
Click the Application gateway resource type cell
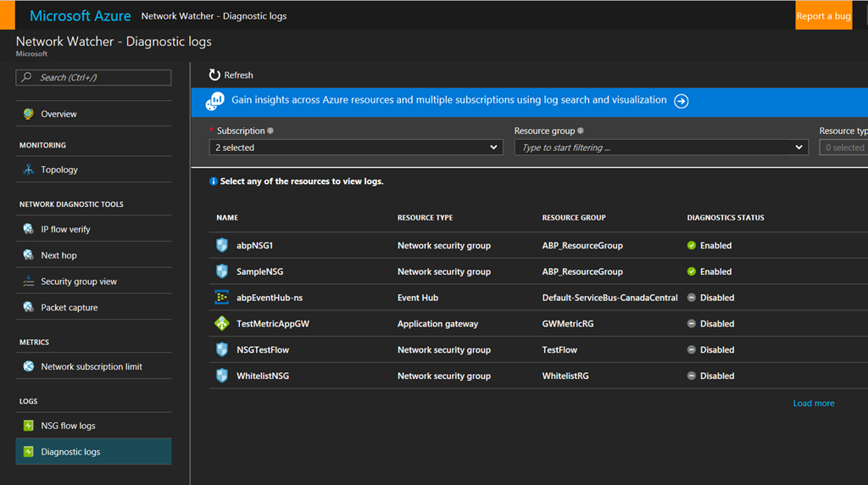click(x=438, y=324)
